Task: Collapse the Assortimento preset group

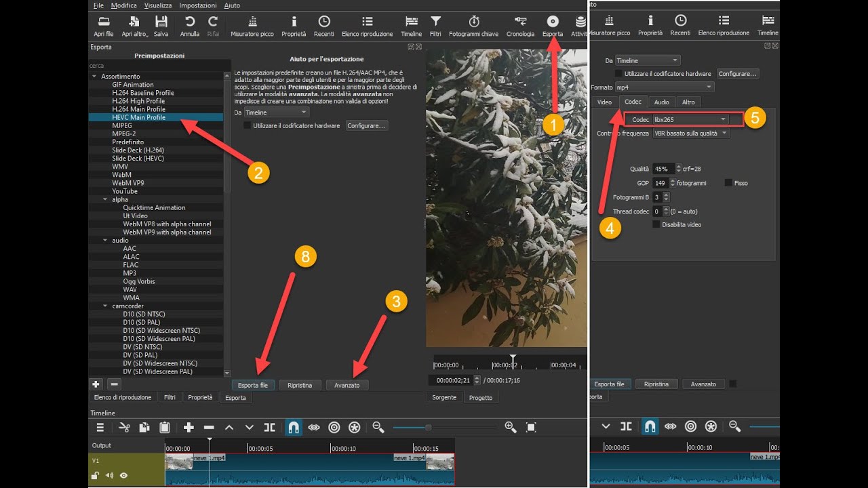Action: pos(94,77)
